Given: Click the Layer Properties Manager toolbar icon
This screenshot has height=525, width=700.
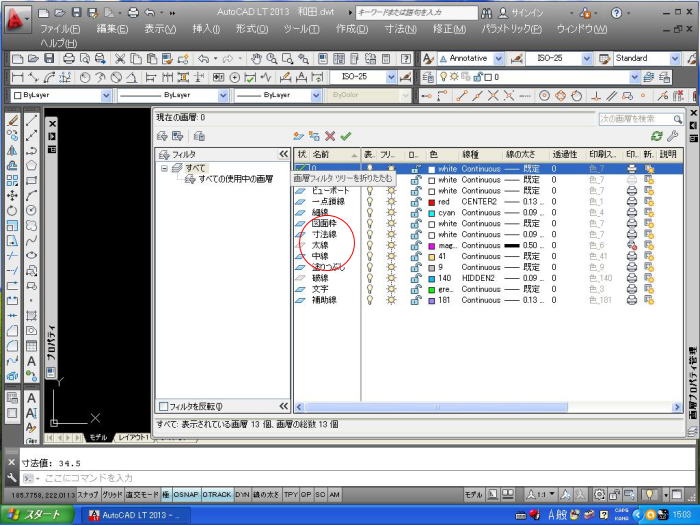Looking at the screenshot, I should point(428,77).
